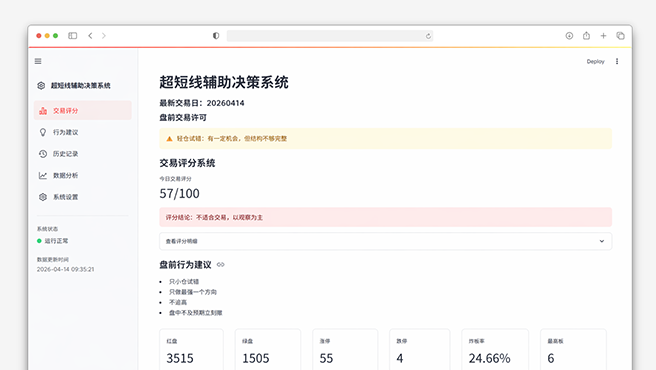
Task: Click the 只做最强一个方向 bullet item
Action: pos(193,292)
